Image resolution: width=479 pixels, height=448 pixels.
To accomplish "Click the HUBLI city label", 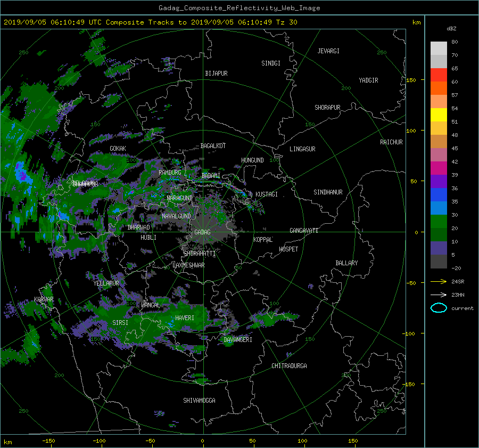I will [x=148, y=238].
